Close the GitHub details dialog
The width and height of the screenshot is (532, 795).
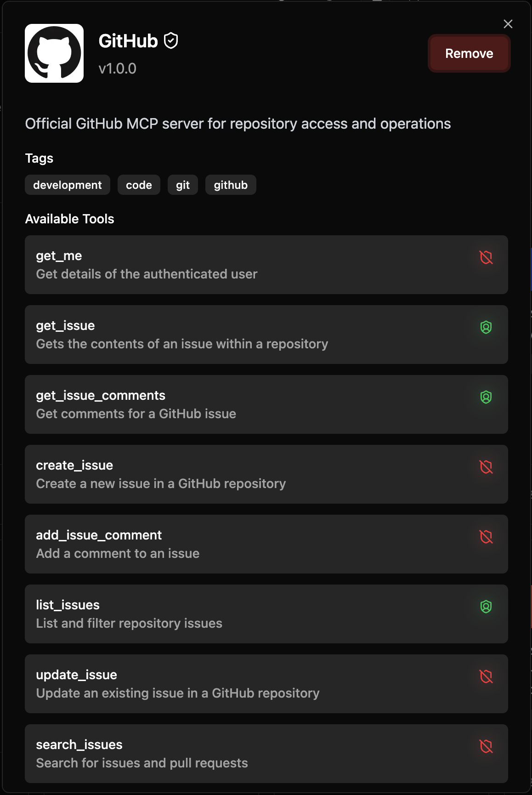click(508, 24)
